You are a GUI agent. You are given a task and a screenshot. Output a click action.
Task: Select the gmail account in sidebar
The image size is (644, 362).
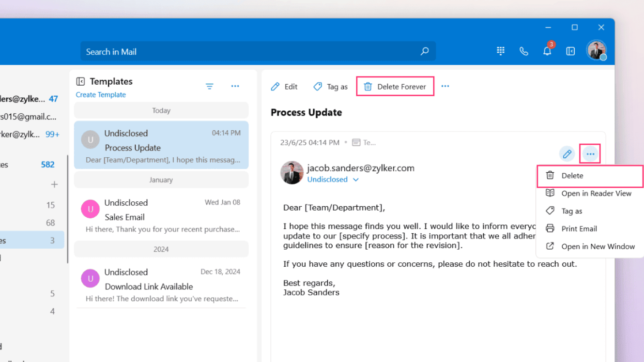coord(32,117)
